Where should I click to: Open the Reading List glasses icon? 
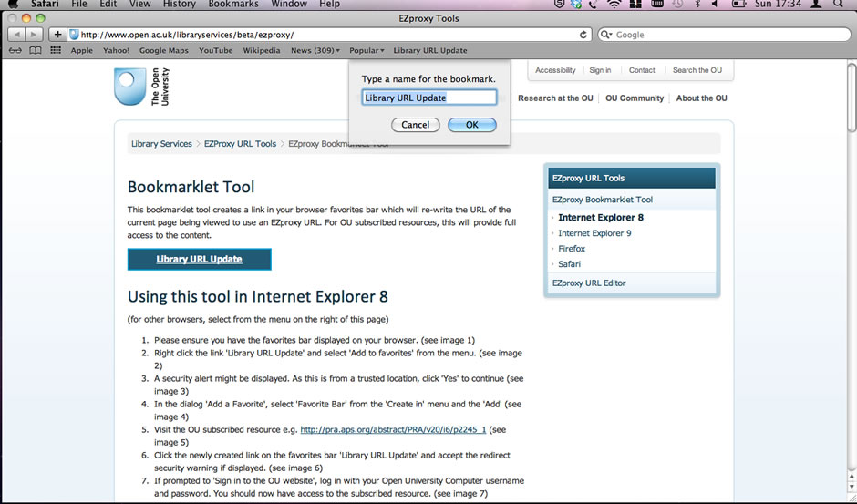[x=15, y=50]
